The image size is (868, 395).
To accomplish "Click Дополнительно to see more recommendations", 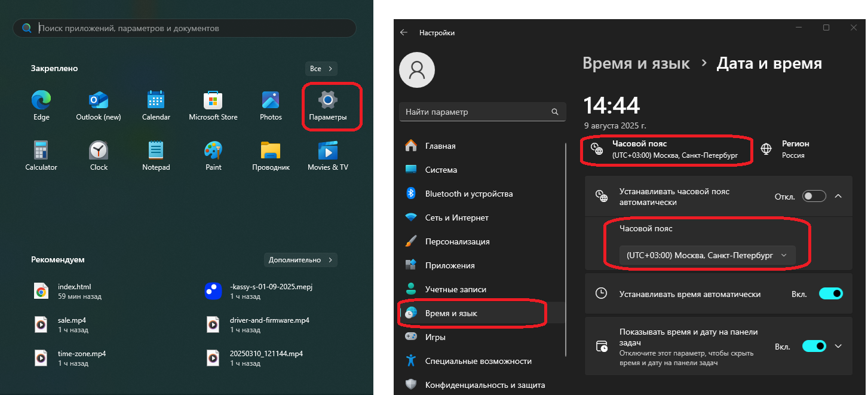I will (x=300, y=260).
